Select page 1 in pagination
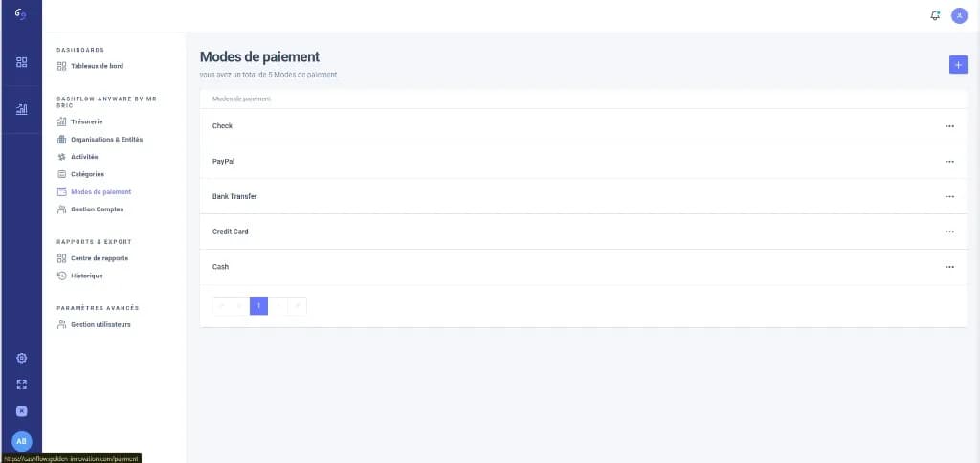Screen dimensions: 980x463 [258, 305]
